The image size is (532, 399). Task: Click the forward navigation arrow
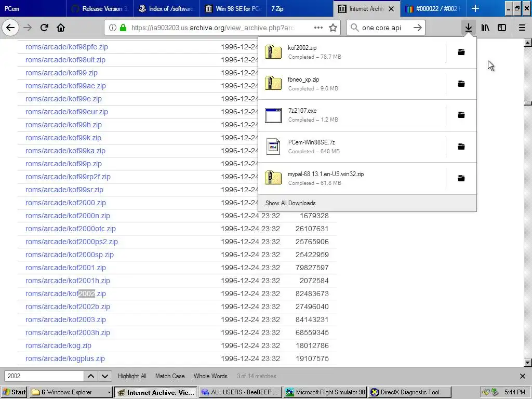[28, 28]
